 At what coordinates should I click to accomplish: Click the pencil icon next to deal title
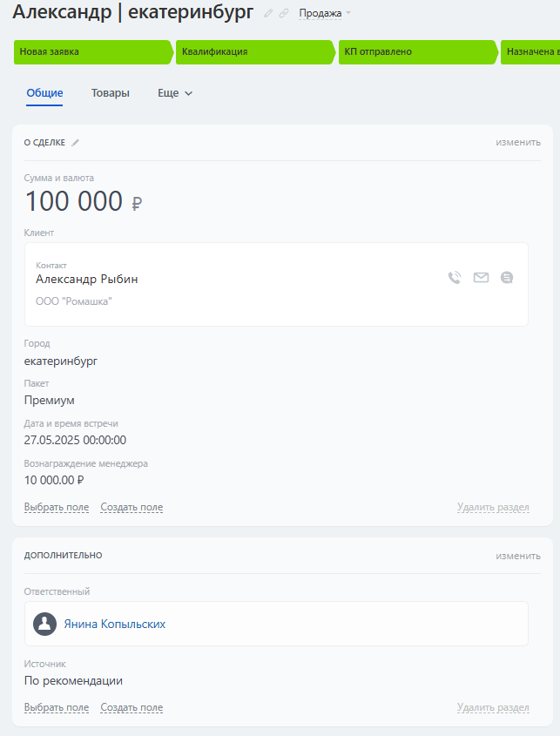tap(268, 13)
